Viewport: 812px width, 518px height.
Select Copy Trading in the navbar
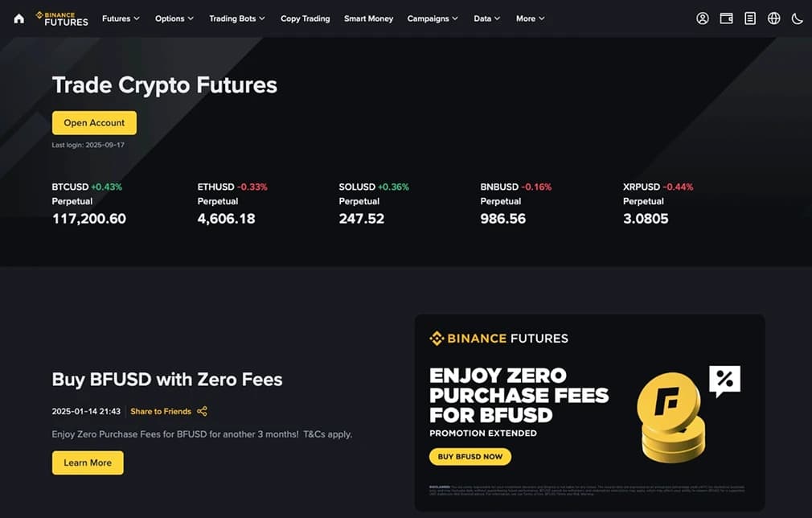(305, 18)
